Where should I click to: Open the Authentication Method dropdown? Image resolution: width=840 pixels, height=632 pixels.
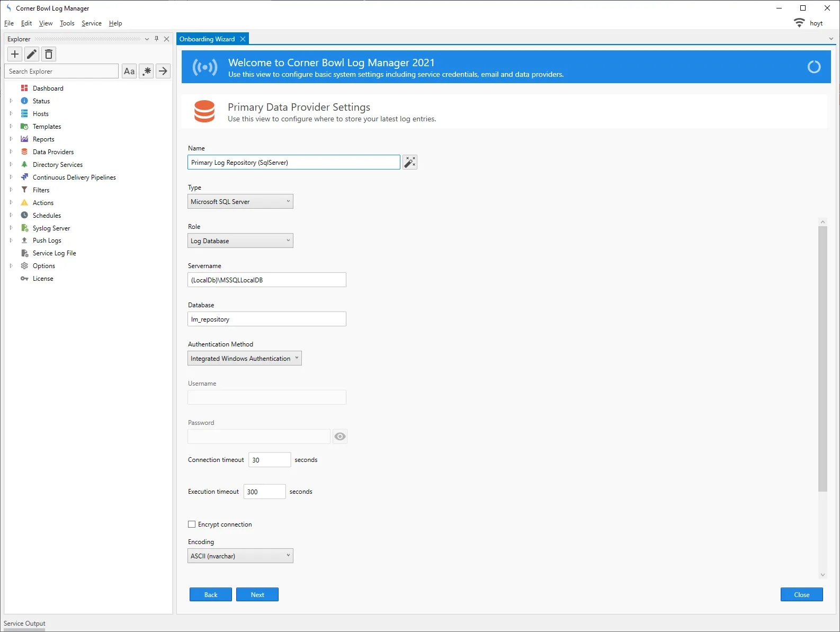coord(244,359)
